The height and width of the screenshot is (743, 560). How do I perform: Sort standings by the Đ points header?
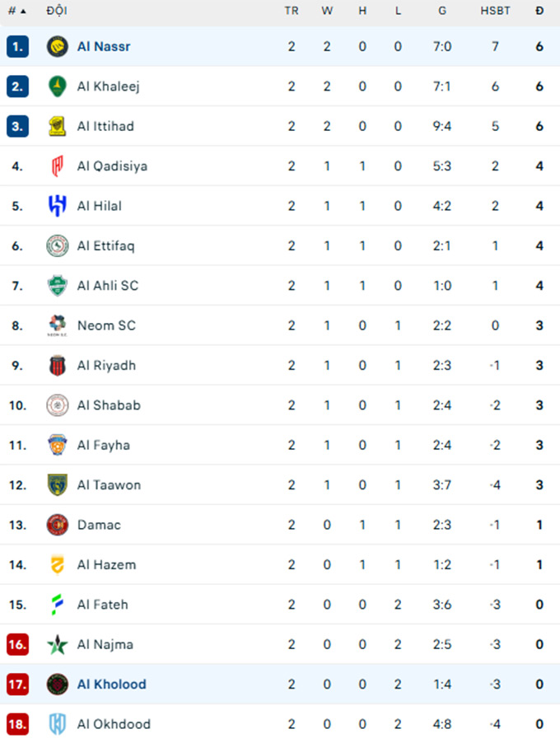pyautogui.click(x=539, y=11)
